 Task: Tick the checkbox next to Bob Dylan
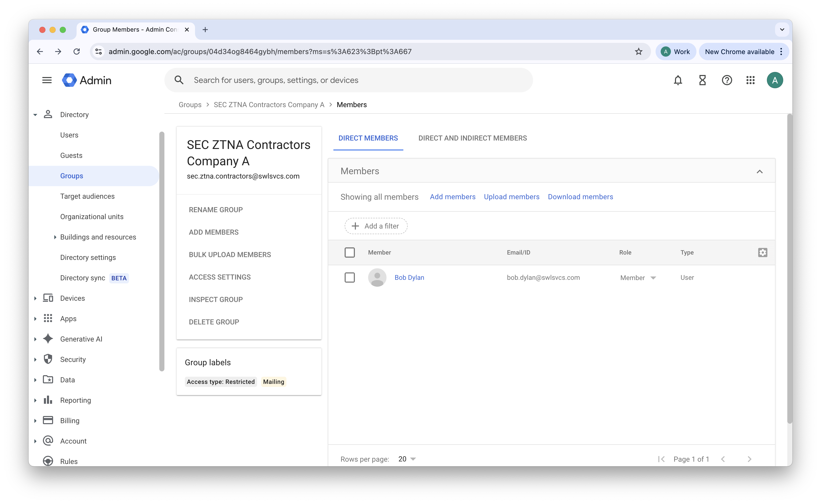pos(349,278)
